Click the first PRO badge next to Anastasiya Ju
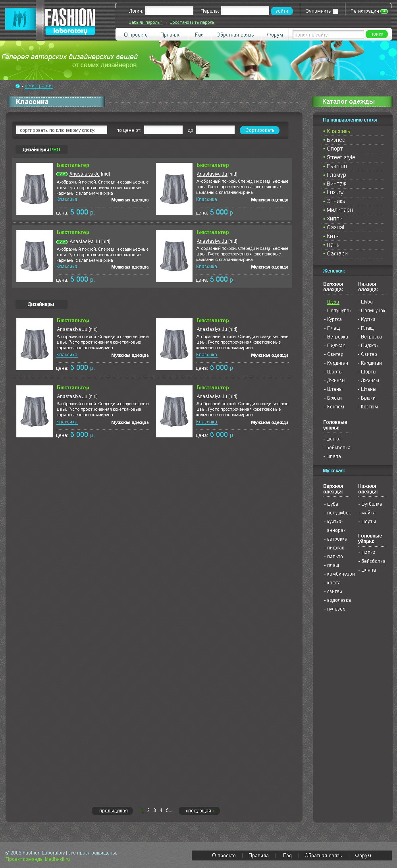This screenshot has width=397, height=868. (x=62, y=174)
